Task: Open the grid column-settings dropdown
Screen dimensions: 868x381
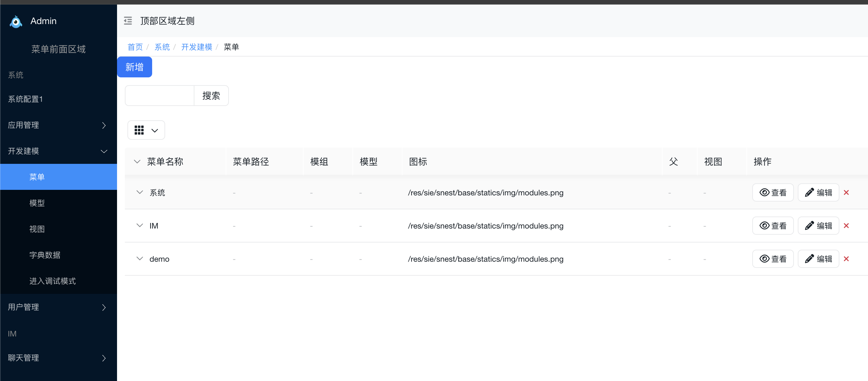Action: [146, 130]
